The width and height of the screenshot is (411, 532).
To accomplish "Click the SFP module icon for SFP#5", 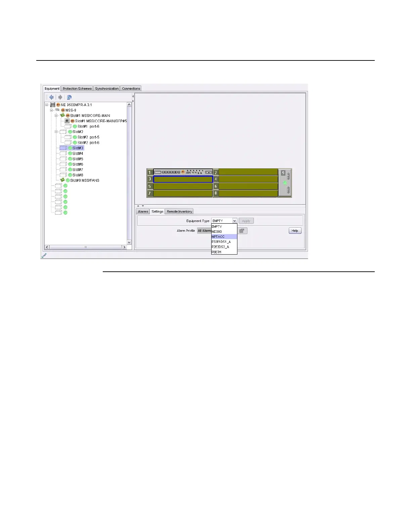I will click(67, 121).
